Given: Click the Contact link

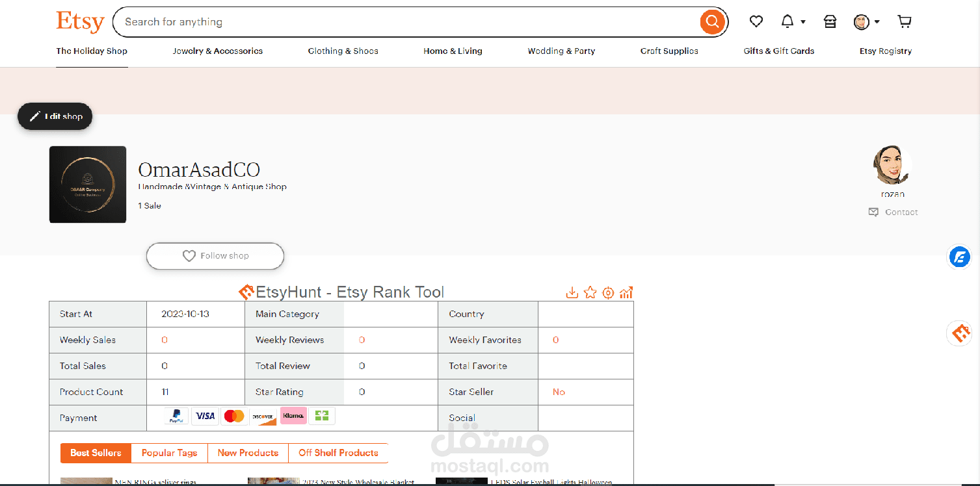Looking at the screenshot, I should [x=901, y=212].
